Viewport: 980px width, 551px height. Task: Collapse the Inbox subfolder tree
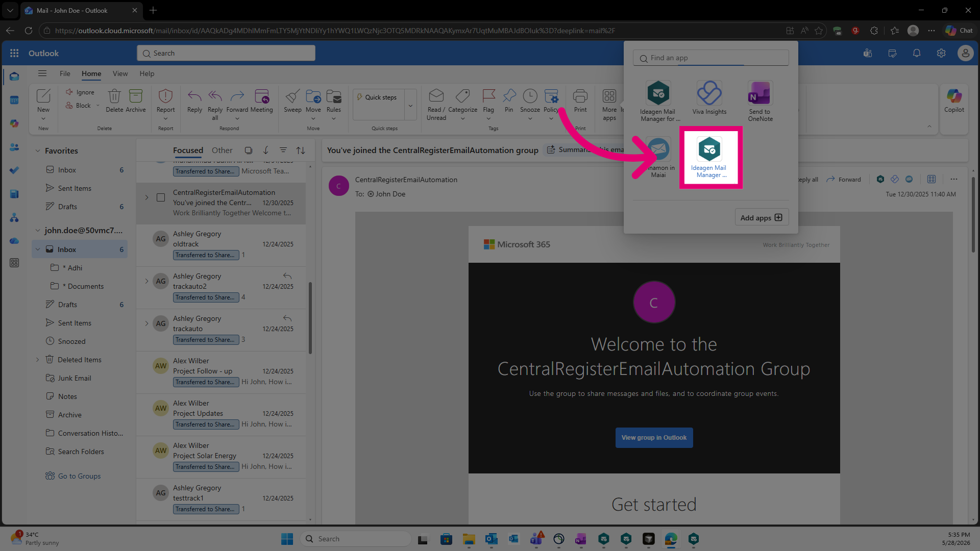pos(38,249)
